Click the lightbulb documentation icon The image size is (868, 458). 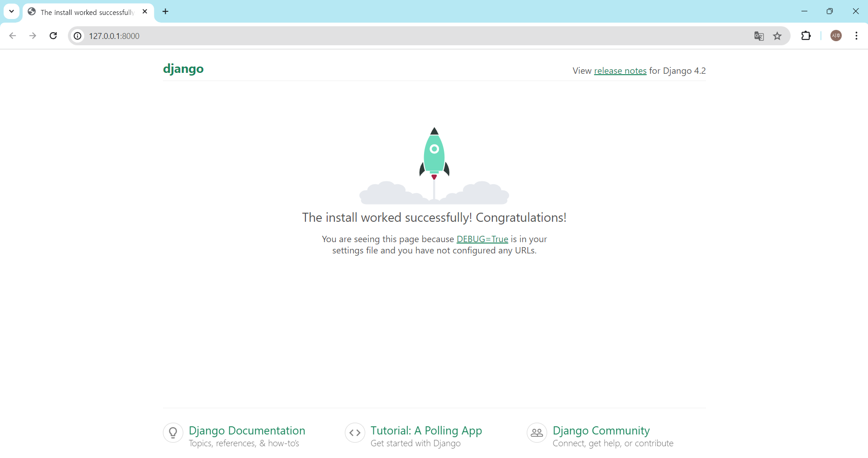pyautogui.click(x=173, y=433)
